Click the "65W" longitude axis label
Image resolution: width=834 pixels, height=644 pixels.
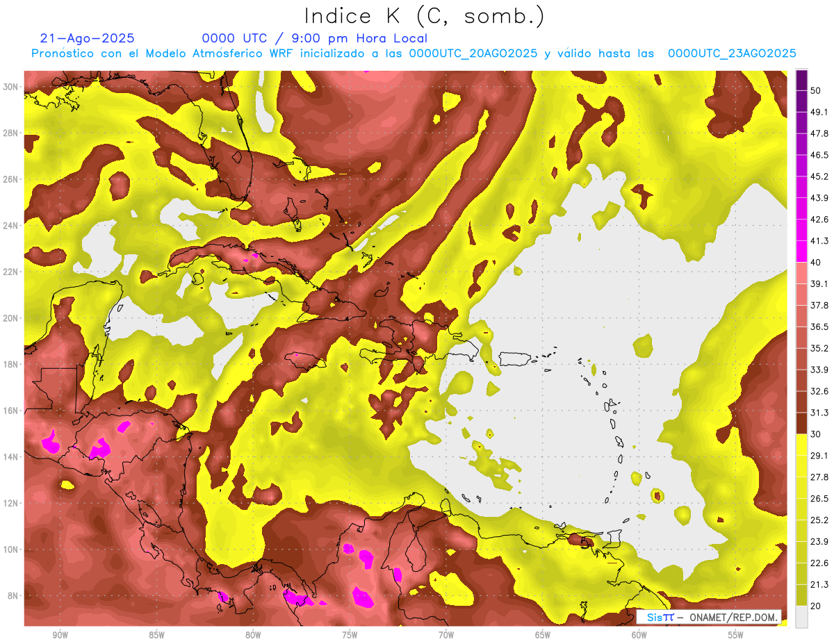[543, 635]
